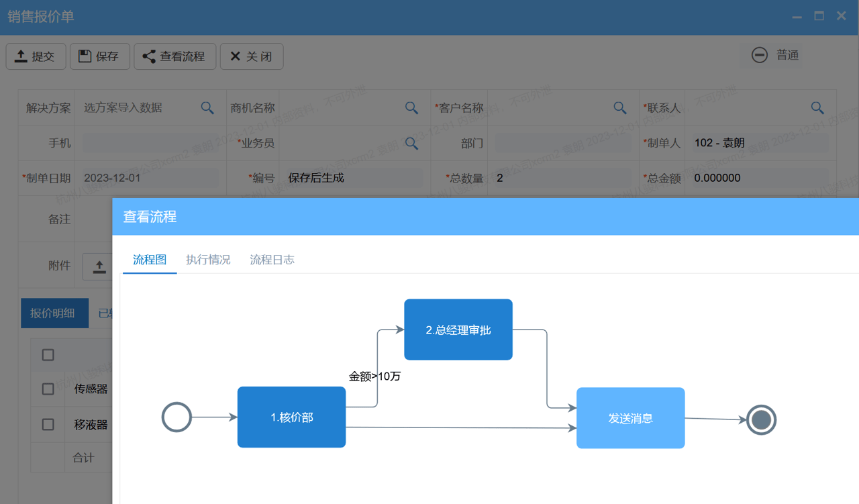Check the 移液器 row checkbox

(x=48, y=425)
